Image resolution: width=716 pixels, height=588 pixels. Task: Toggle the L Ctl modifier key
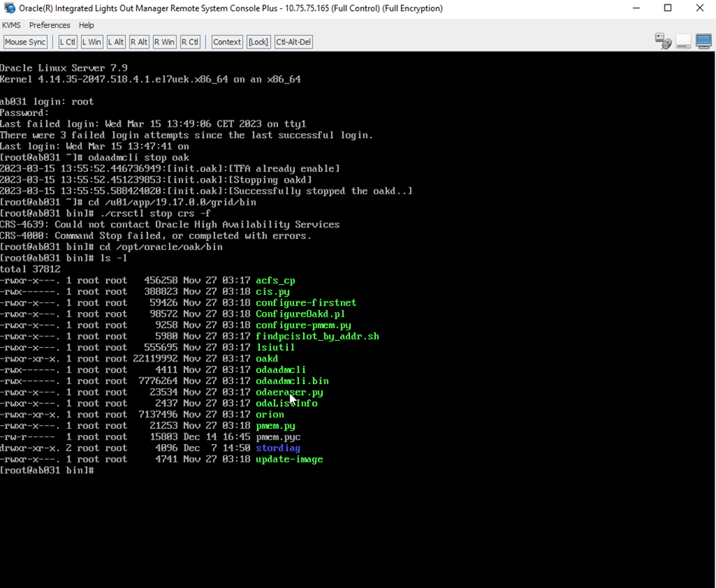click(x=67, y=42)
